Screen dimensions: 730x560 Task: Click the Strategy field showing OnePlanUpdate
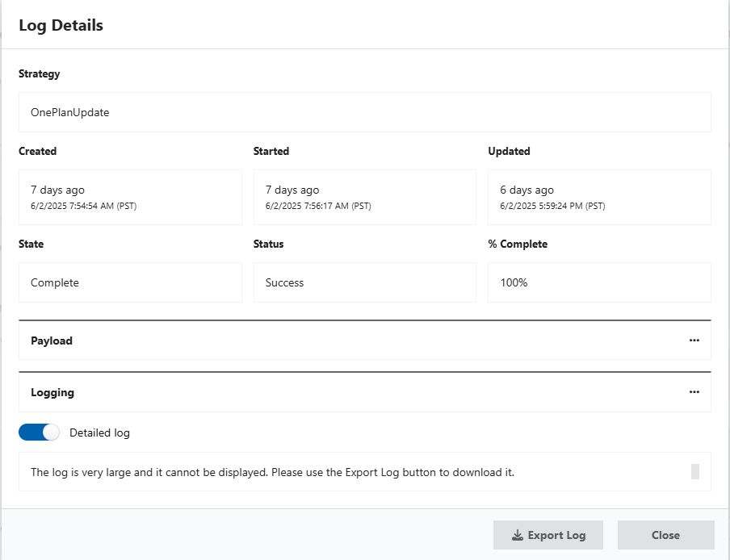(x=364, y=112)
